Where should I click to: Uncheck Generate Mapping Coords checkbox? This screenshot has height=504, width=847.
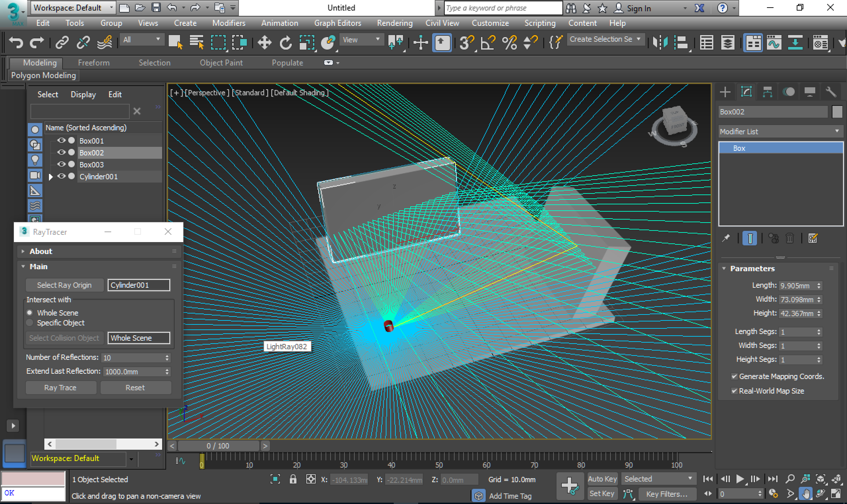[734, 376]
